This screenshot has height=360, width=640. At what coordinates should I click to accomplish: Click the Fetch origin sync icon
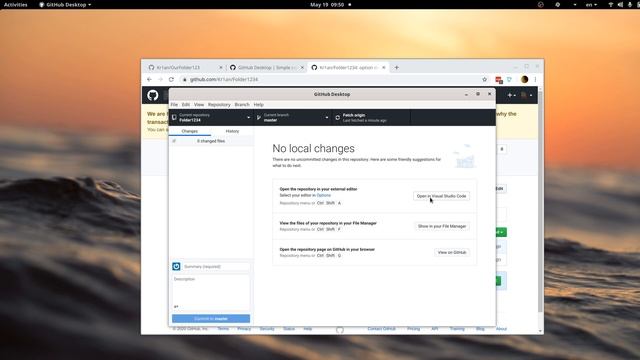(x=338, y=118)
